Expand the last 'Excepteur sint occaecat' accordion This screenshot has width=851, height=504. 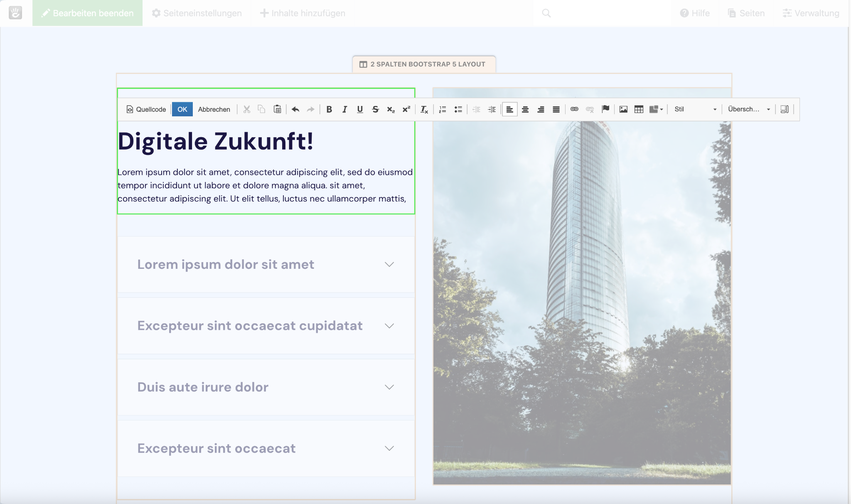266,448
